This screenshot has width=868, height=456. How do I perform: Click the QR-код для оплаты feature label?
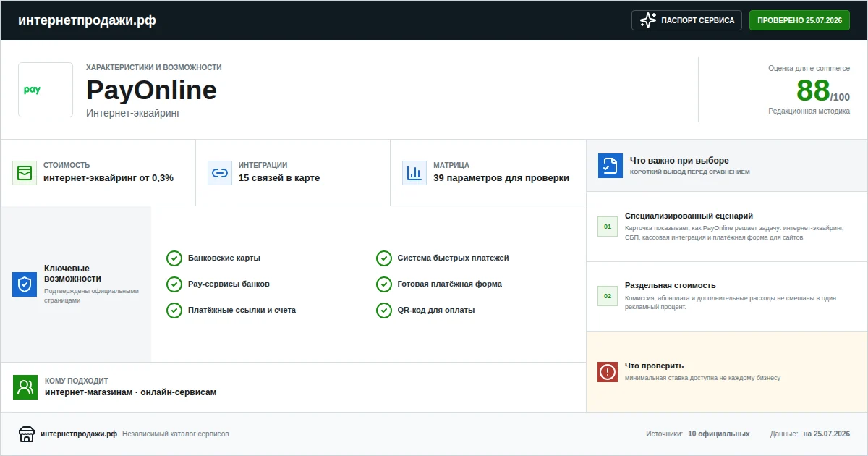tap(436, 310)
